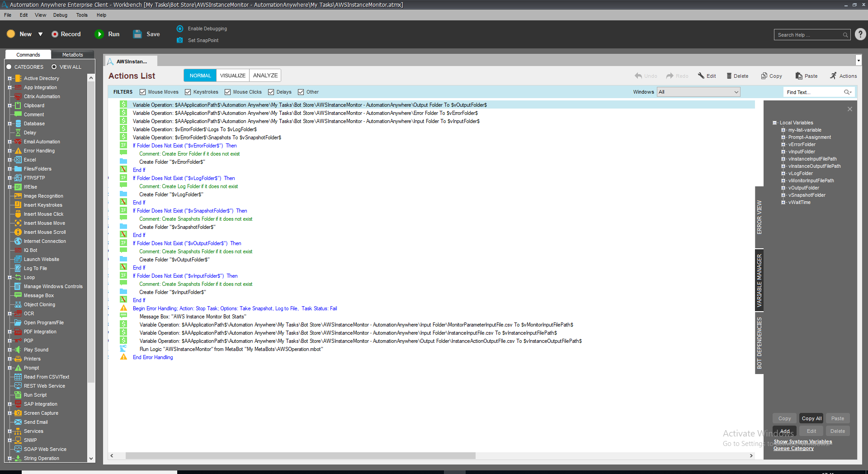
Task: Click the Paste icon in Actions toolbar
Action: coord(799,76)
